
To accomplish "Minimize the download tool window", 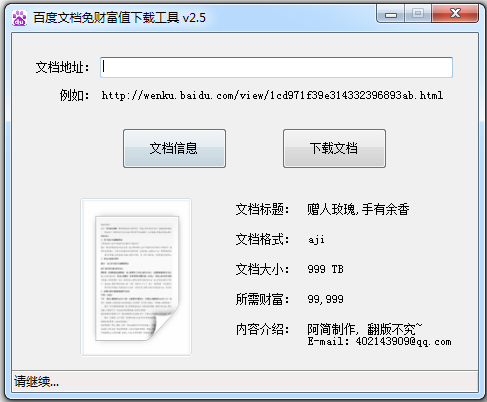I will pyautogui.click(x=391, y=14).
